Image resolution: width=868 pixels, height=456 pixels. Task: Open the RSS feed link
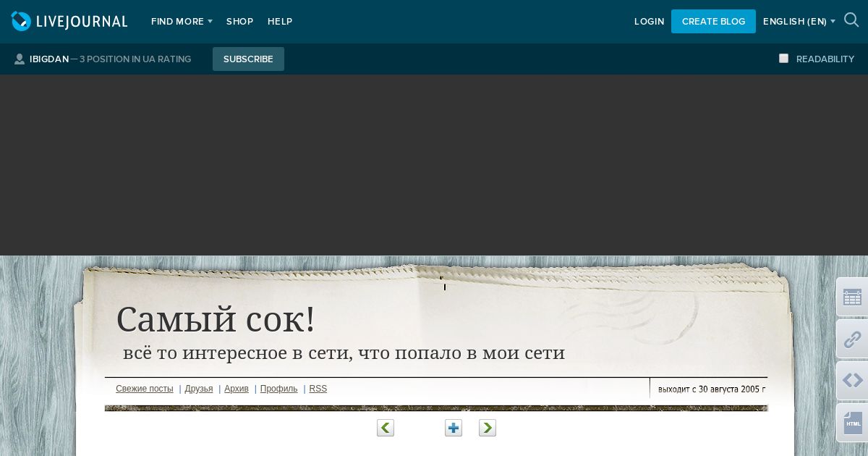318,389
